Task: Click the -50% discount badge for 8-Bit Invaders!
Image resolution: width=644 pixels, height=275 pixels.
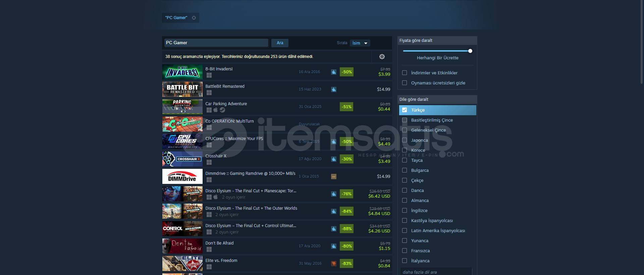Action: [346, 72]
